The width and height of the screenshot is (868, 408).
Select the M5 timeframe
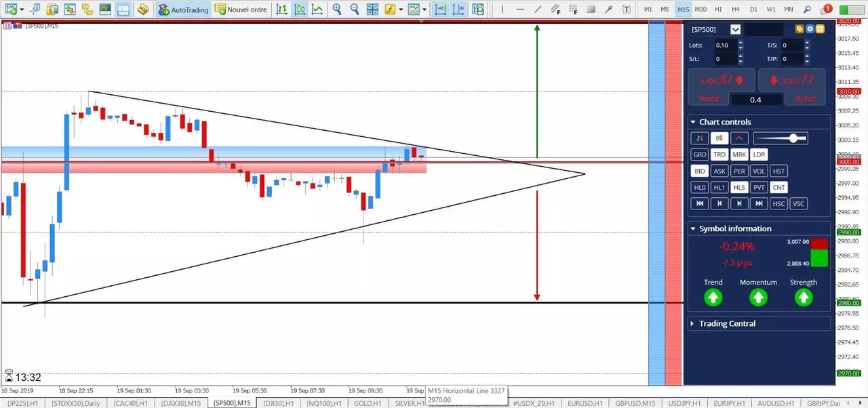pos(665,9)
